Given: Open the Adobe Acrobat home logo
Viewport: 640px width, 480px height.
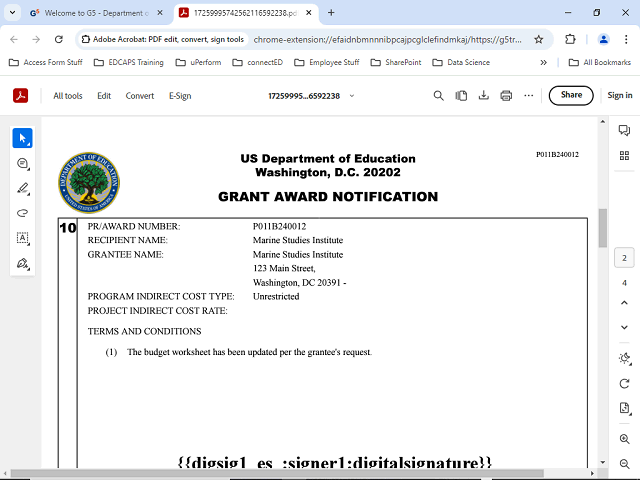Looking at the screenshot, I should coord(20,96).
